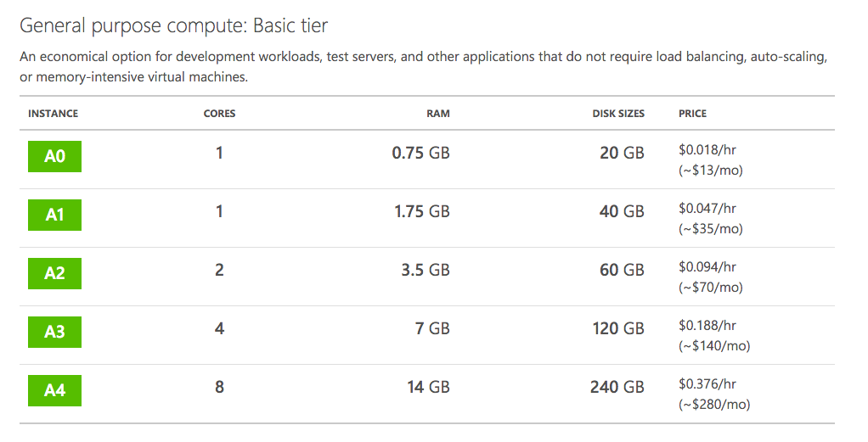Image resolution: width=868 pixels, height=442 pixels.
Task: Select the RAM column header
Action: tap(438, 114)
